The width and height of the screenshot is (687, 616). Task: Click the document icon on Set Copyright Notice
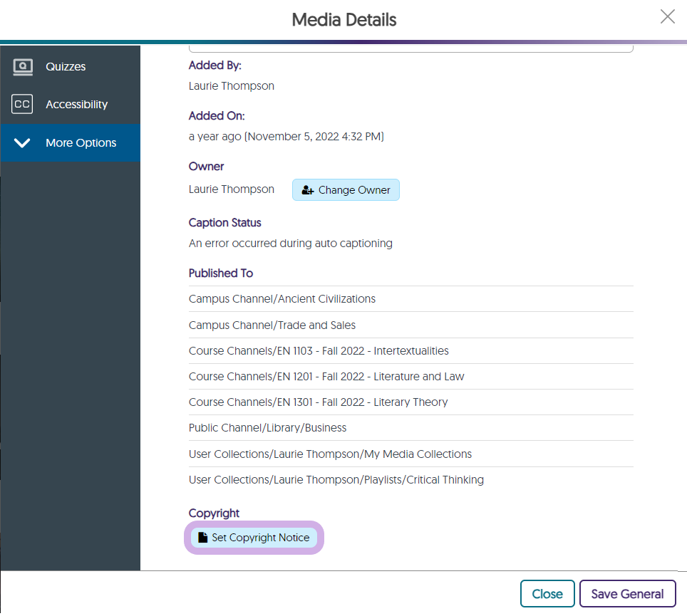203,538
